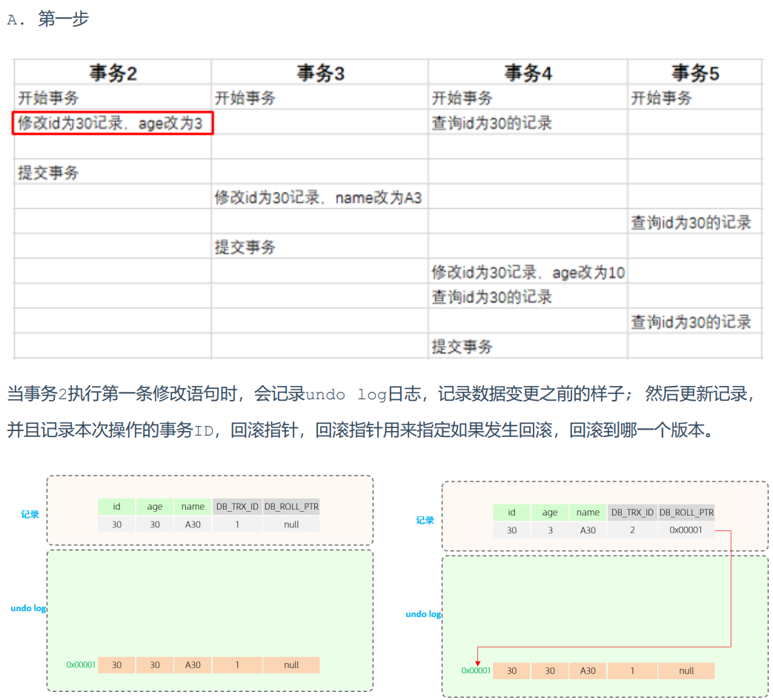Click the "记录" label of the left diagram
Viewport: 773px width, 700px height.
pyautogui.click(x=30, y=514)
